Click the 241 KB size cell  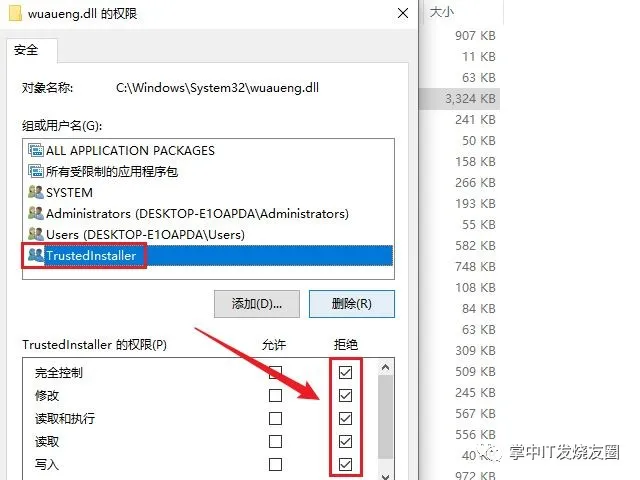tap(475, 120)
